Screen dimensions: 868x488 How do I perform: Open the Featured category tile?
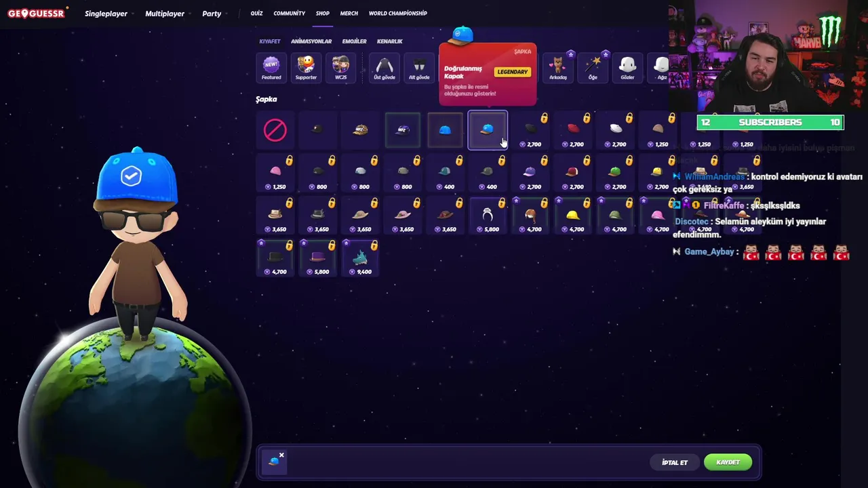tap(271, 68)
